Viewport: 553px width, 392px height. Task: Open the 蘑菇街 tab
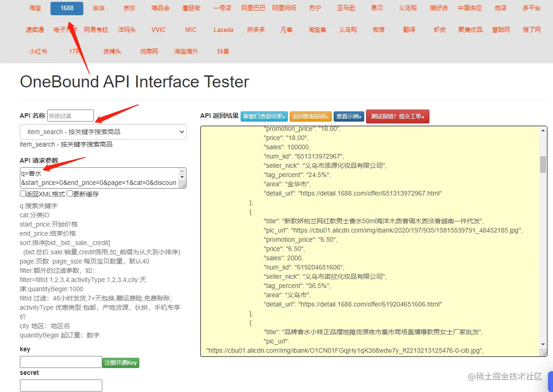[x=192, y=8]
